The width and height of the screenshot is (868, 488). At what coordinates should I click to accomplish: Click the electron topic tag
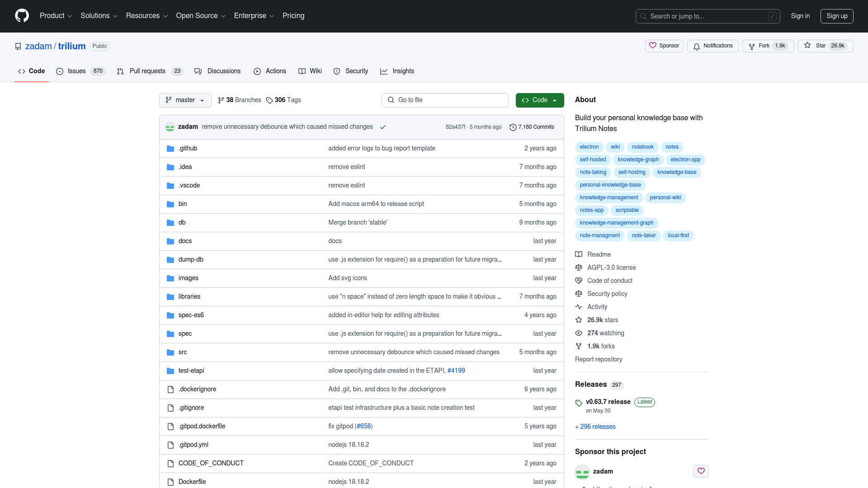click(x=589, y=147)
